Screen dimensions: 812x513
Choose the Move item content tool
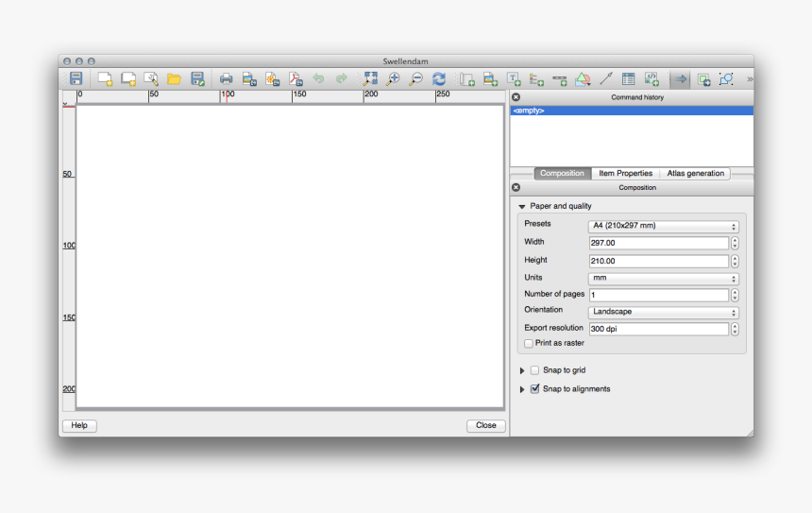[703, 78]
